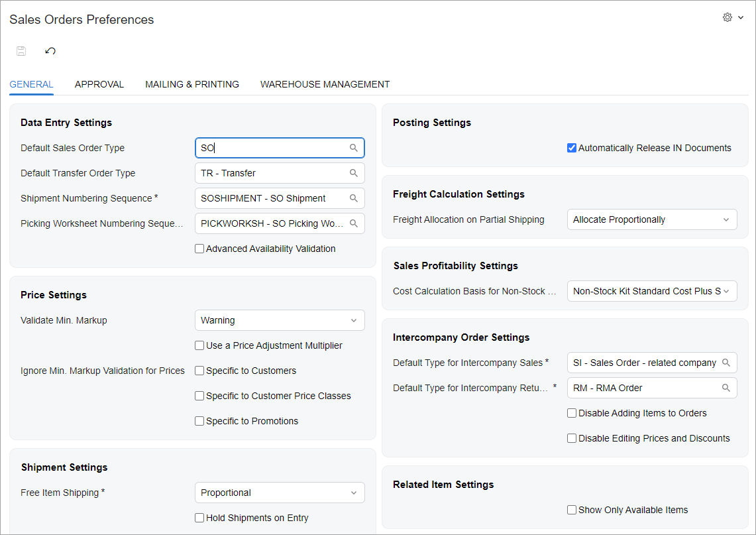Click the Undo arrow icon
The height and width of the screenshot is (535, 756).
tap(50, 51)
